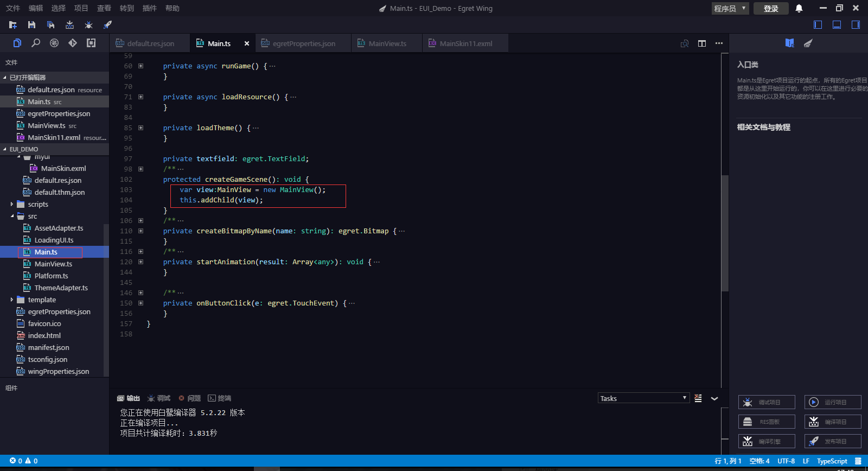Image resolution: width=868 pixels, height=471 pixels.
Task: Switch to the 问题 problems panel tab
Action: (x=190, y=398)
